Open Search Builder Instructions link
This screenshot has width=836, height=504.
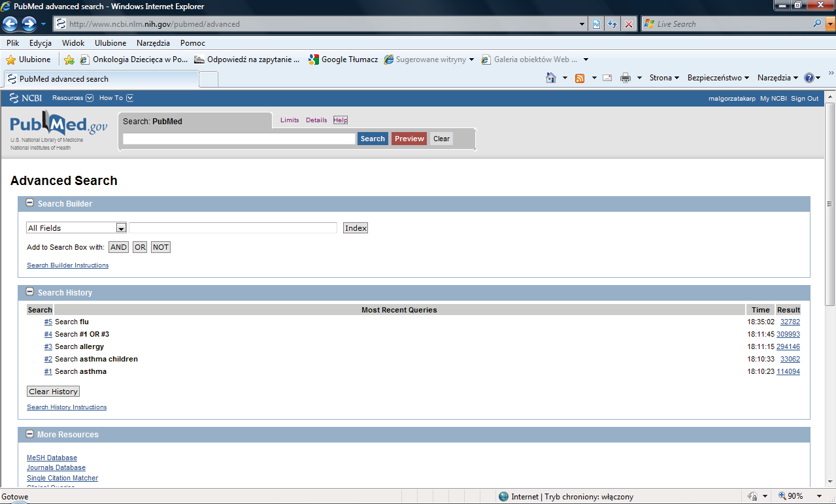pyautogui.click(x=68, y=265)
